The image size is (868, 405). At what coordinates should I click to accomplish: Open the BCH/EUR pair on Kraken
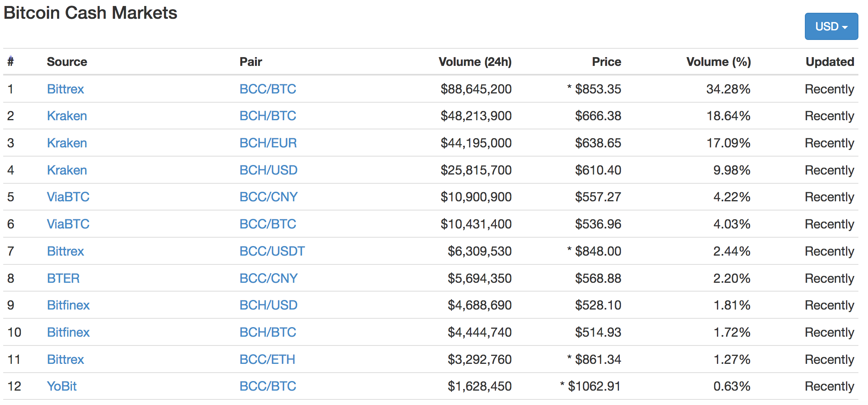(268, 143)
